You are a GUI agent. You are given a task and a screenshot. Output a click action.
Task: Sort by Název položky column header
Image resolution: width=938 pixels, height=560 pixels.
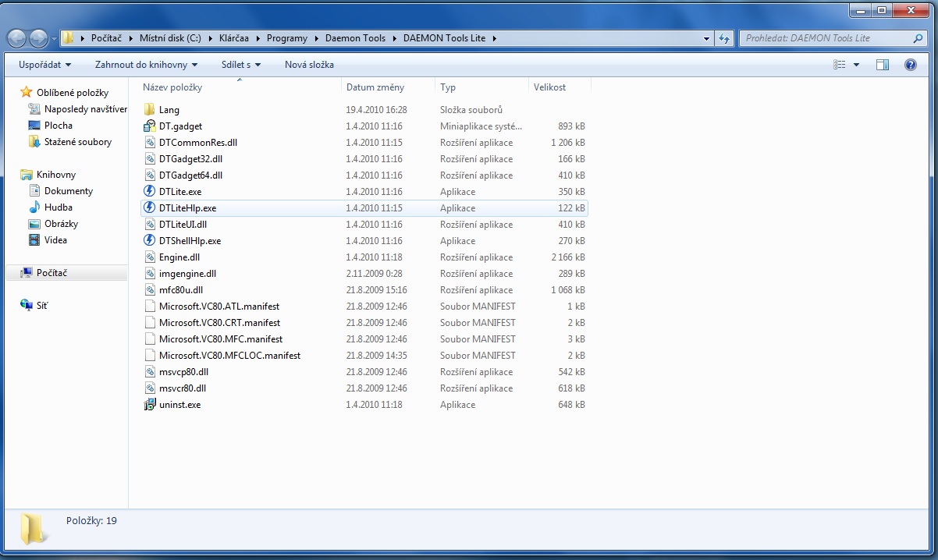pyautogui.click(x=172, y=87)
